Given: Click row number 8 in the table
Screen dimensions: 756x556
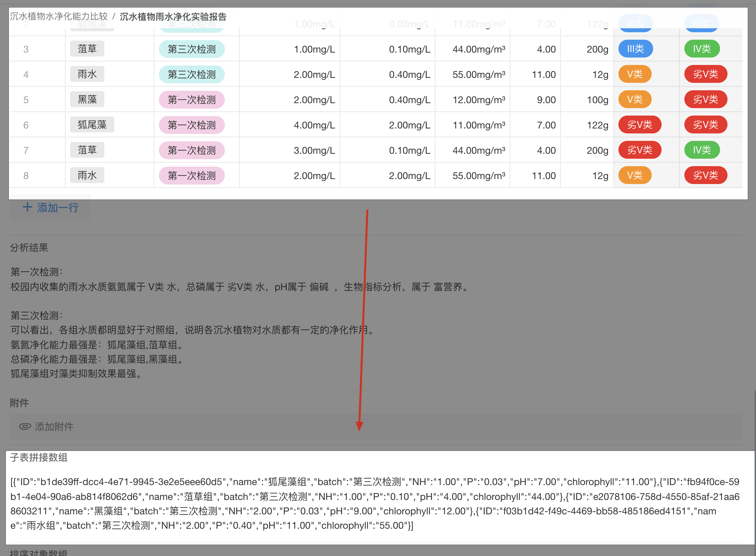Looking at the screenshot, I should (26, 176).
